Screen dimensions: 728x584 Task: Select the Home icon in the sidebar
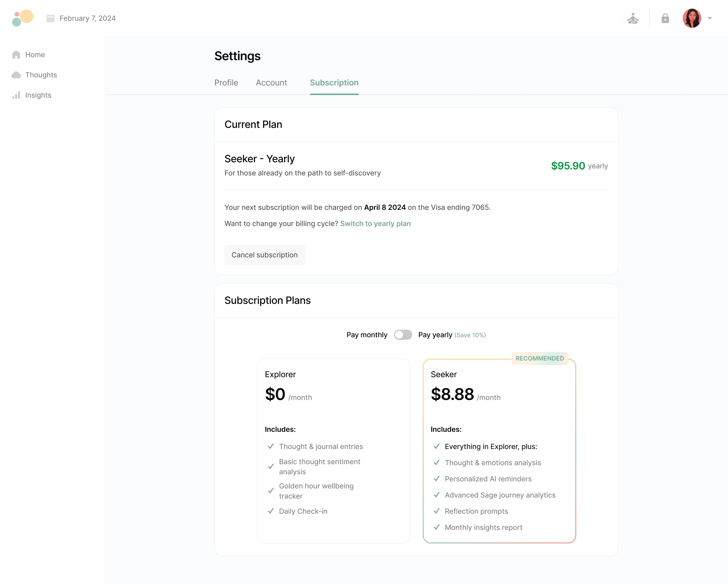pos(16,54)
